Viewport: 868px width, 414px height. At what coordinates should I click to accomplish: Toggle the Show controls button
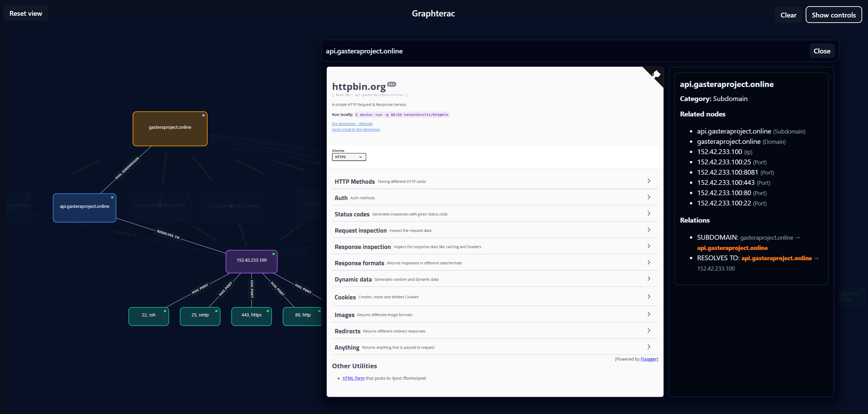833,15
